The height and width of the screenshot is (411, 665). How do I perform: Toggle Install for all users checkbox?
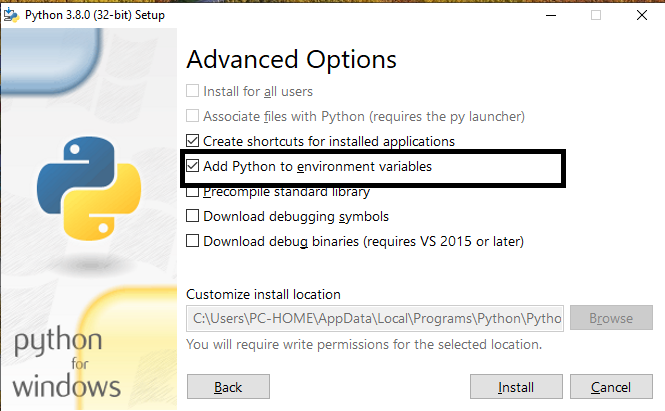coord(193,92)
